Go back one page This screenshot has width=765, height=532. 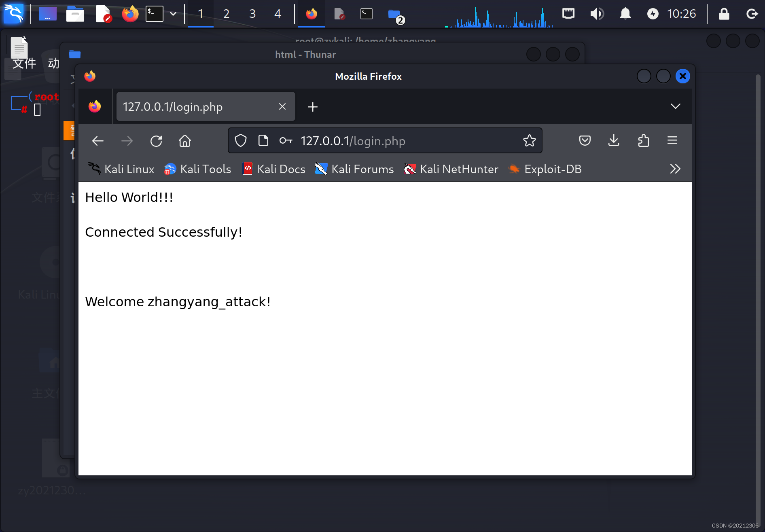click(x=98, y=141)
